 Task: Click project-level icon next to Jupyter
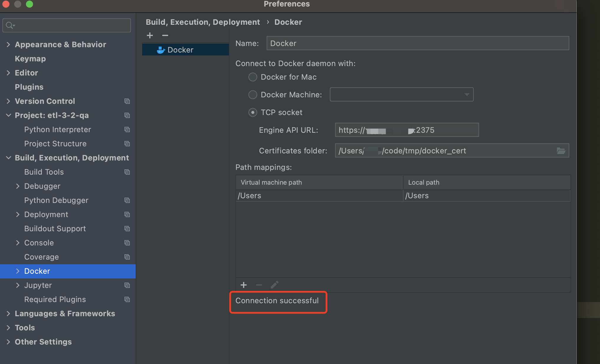(x=127, y=285)
